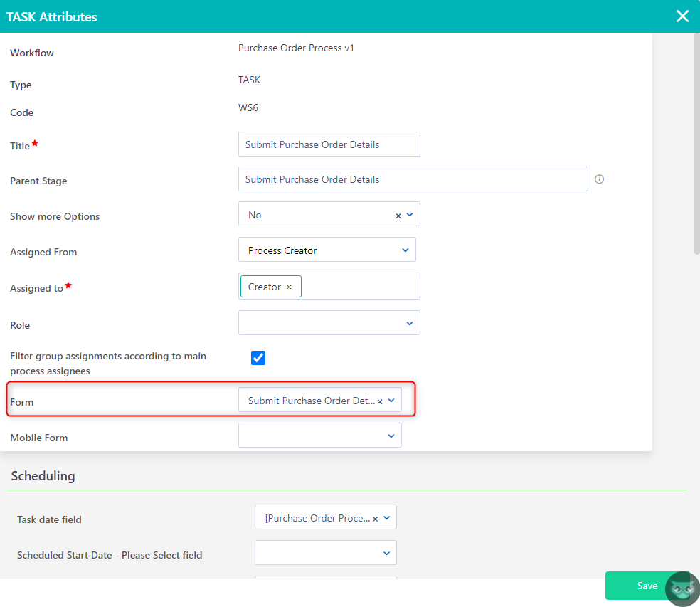Expand the Form selection dropdown
The image size is (700, 607).
tap(391, 400)
